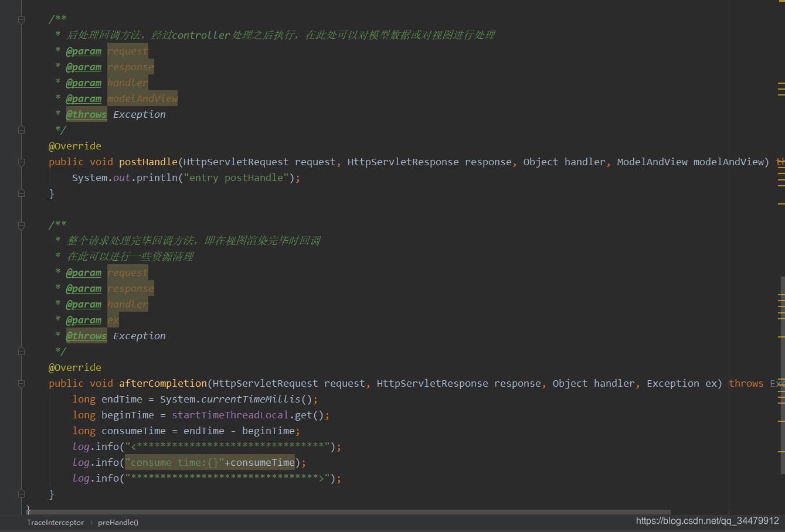Click @throws tag in postHandle Javadoc
785x532 pixels.
click(x=87, y=114)
